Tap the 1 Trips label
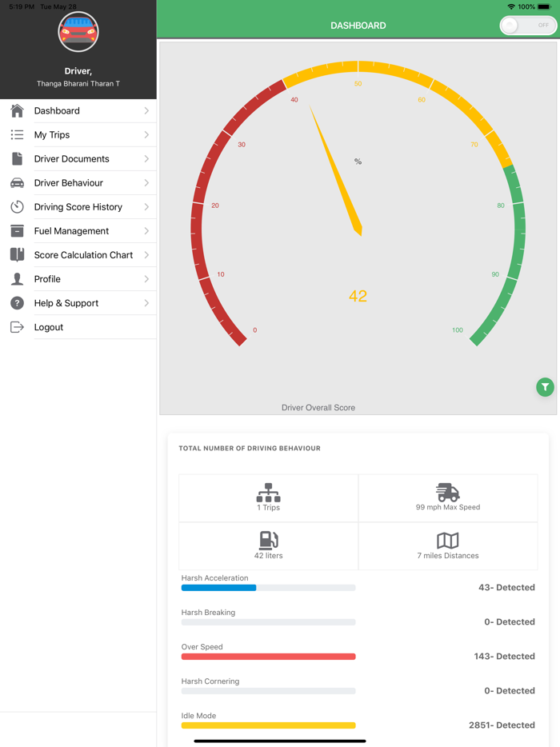This screenshot has width=560, height=747. [268, 507]
